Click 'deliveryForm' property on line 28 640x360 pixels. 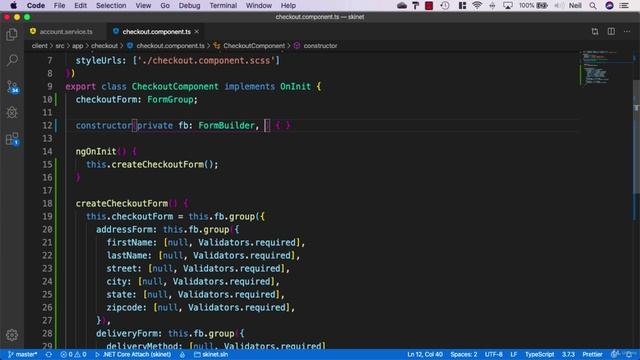[x=127, y=333]
